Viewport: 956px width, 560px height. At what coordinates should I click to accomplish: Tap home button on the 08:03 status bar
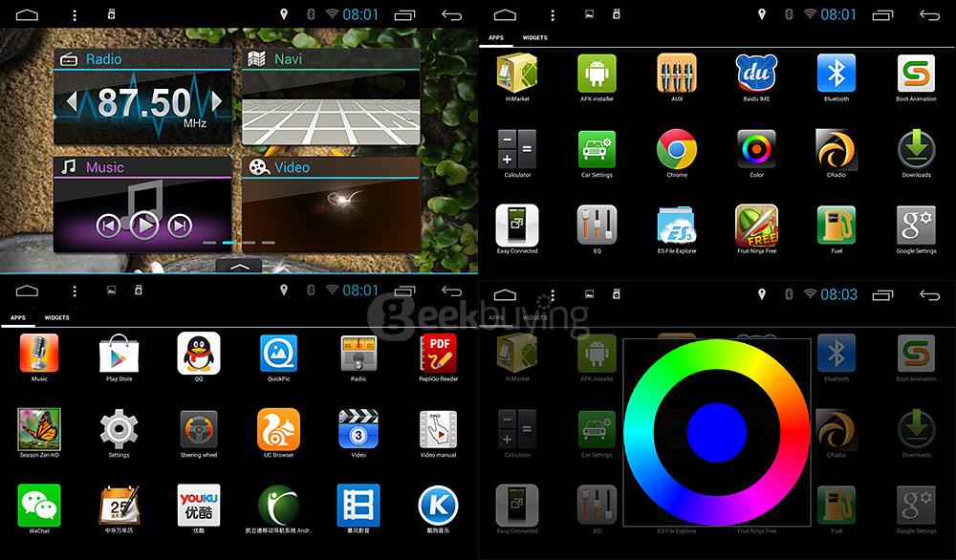(x=505, y=295)
